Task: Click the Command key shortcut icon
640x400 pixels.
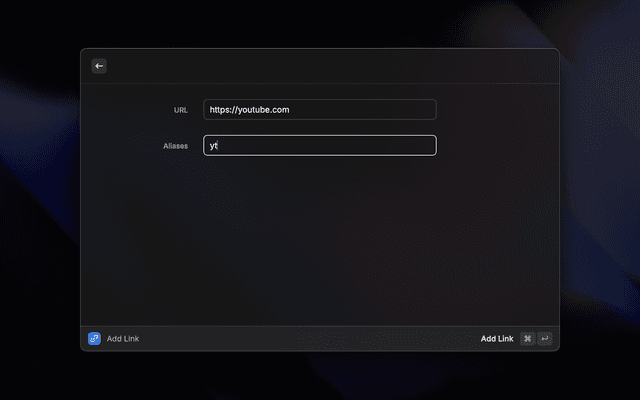Action: click(x=527, y=339)
